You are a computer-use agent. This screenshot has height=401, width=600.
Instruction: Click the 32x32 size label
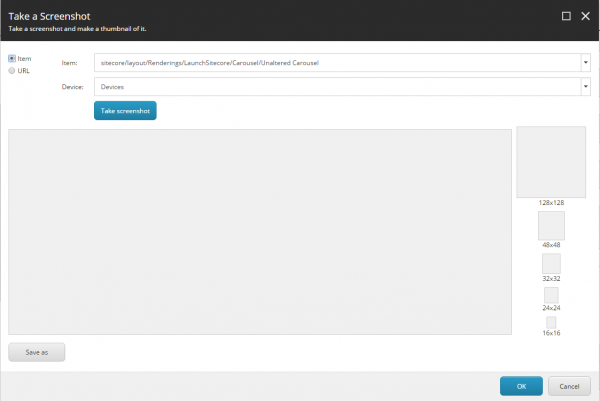point(551,279)
